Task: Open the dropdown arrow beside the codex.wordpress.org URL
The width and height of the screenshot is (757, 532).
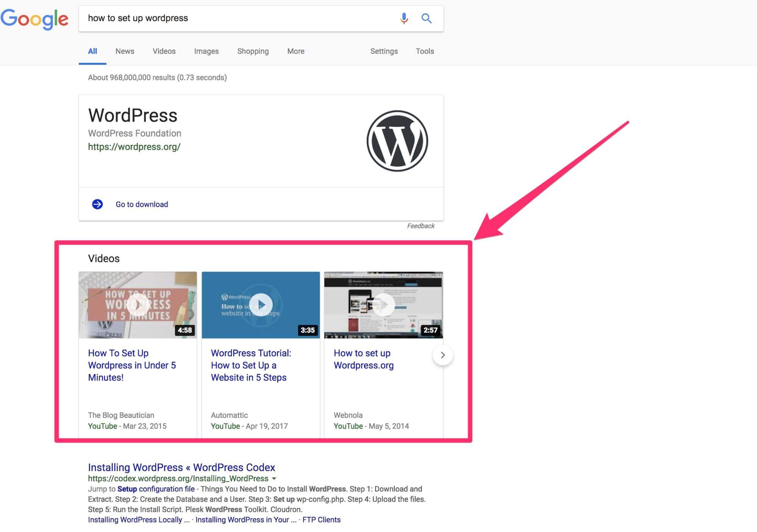Action: [x=274, y=479]
